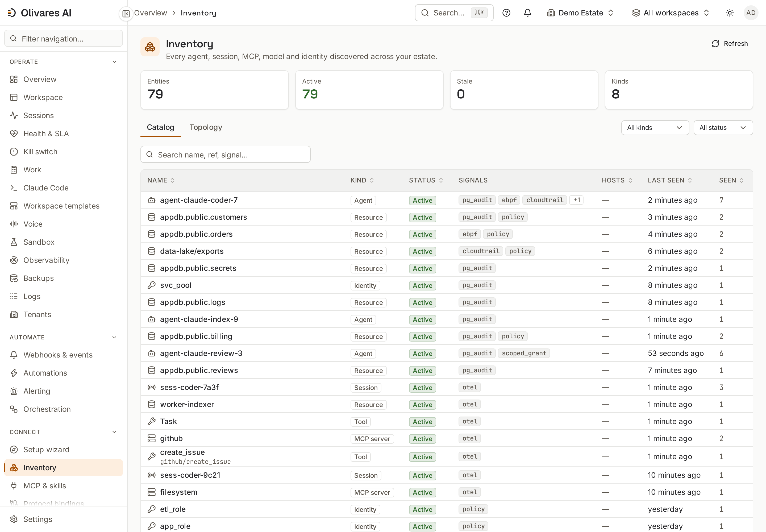Click the Voice waveform icon
This screenshot has width=766, height=532.
[14, 224]
